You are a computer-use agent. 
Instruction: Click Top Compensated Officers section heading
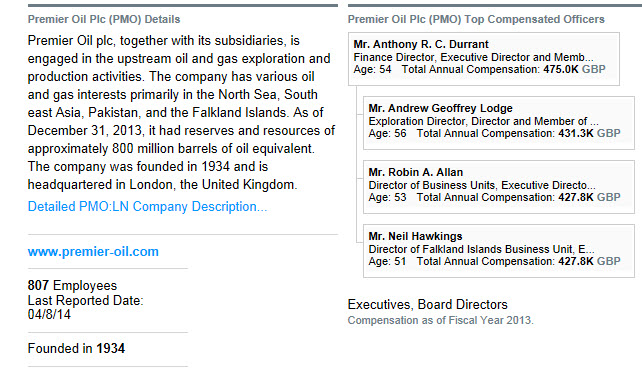coord(476,19)
